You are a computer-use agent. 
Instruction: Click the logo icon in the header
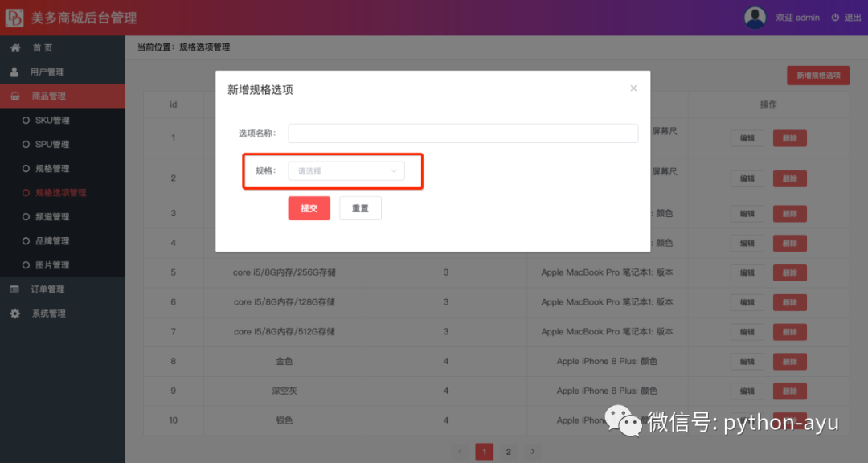(14, 18)
